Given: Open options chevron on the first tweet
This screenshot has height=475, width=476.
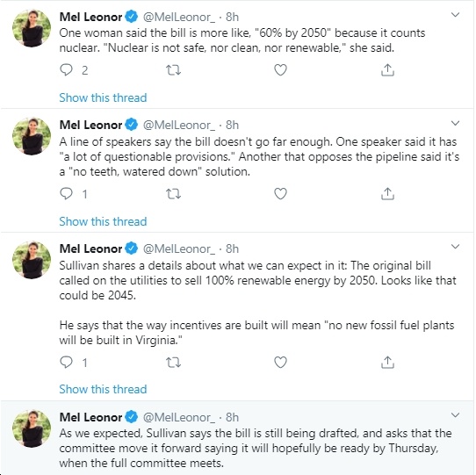Looking at the screenshot, I should coord(455,15).
